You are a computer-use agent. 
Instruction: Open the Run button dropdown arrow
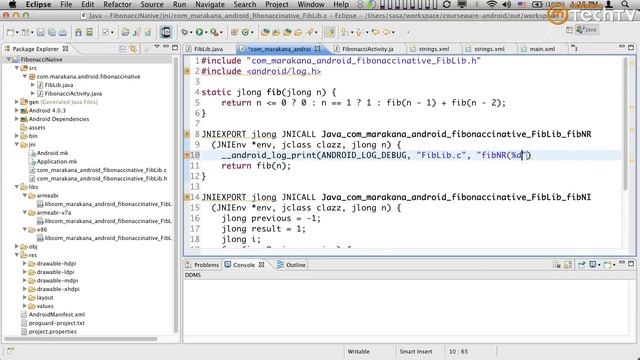pos(206,33)
